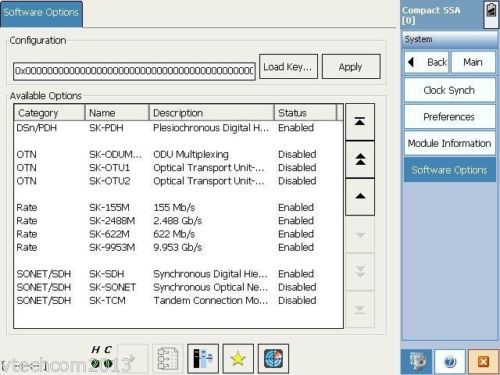Select the SK-OTU2 option row
500x375 pixels.
pyautogui.click(x=178, y=181)
